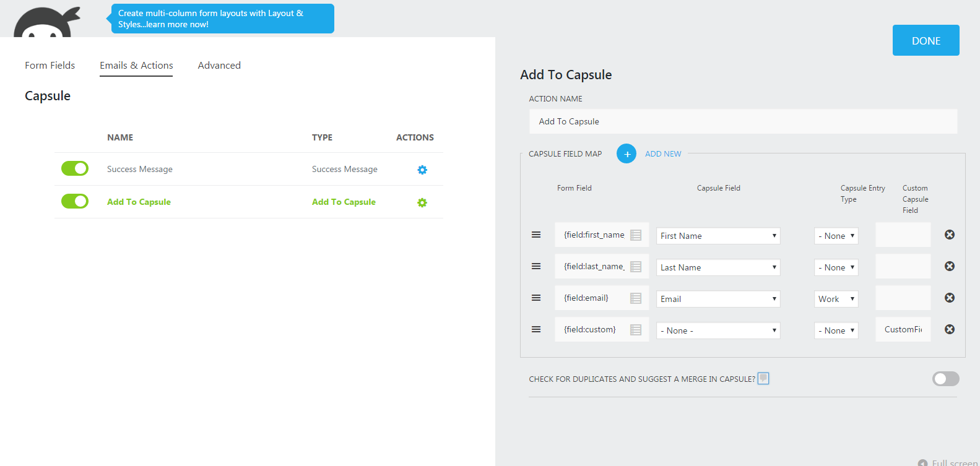
Task: Toggle off the Add To Capsule action
Action: point(75,201)
